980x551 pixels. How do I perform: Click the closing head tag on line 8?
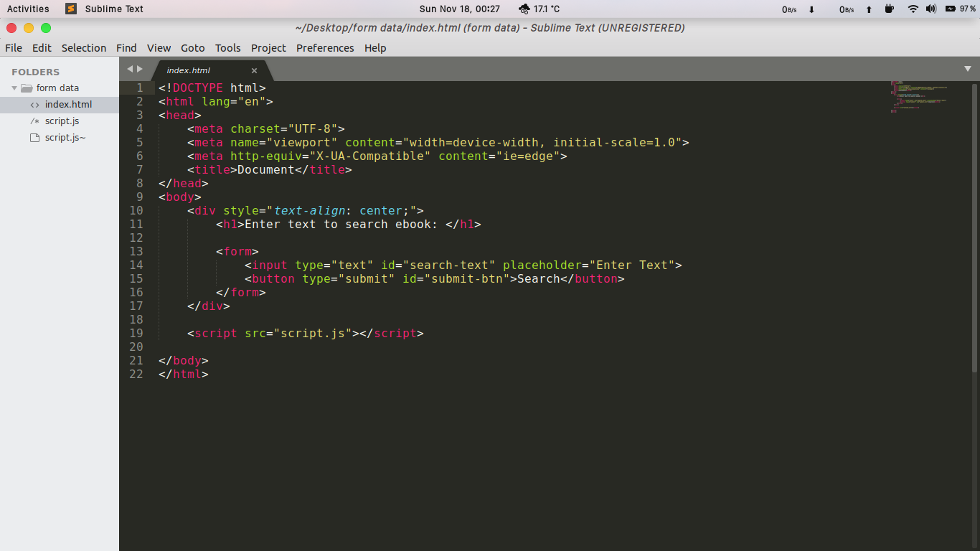click(184, 183)
